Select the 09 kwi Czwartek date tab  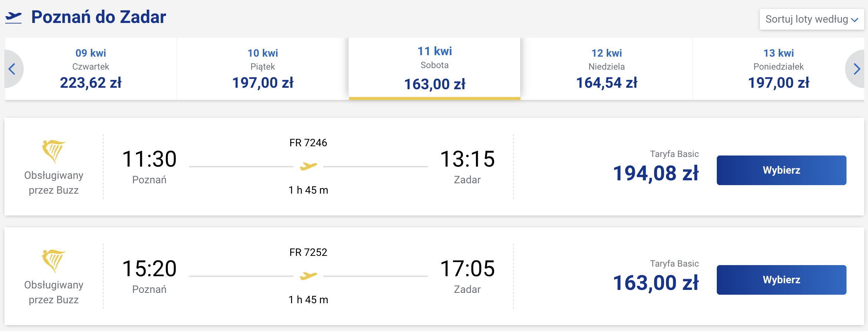(91, 69)
